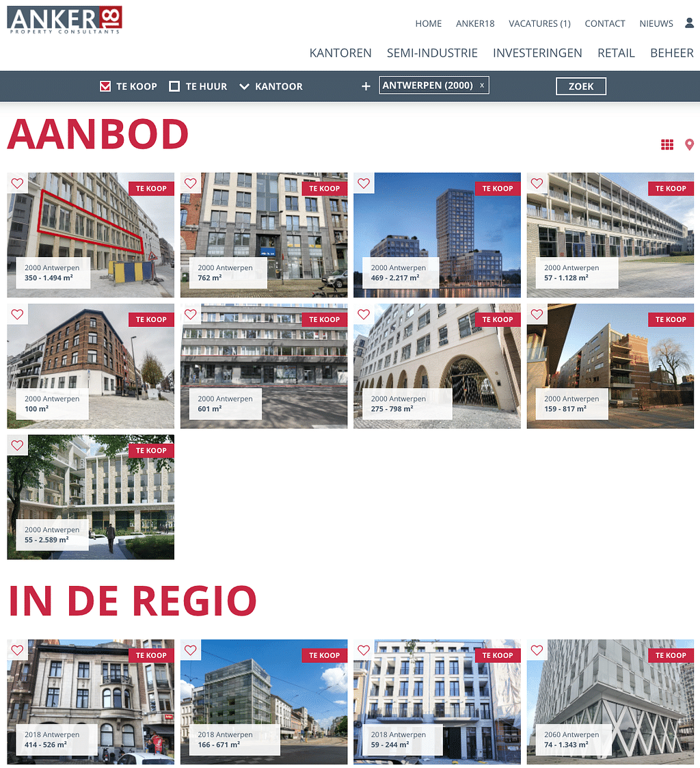
Task: Open map view via pin icon
Action: coord(689,144)
